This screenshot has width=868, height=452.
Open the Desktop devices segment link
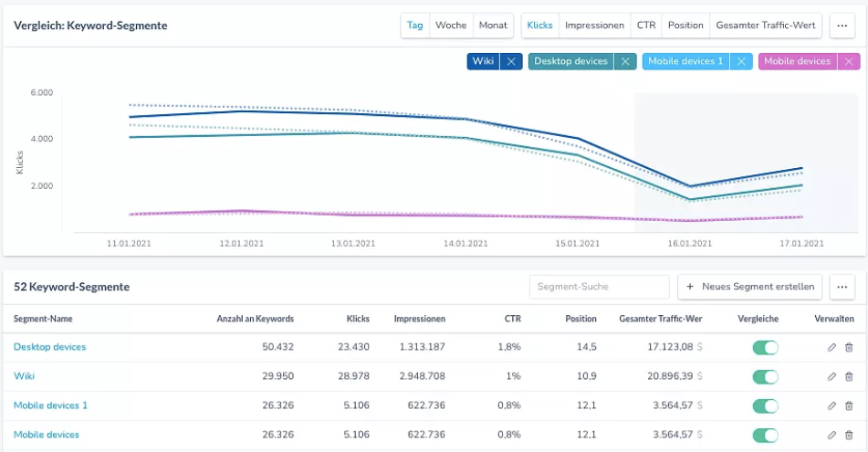click(x=50, y=347)
